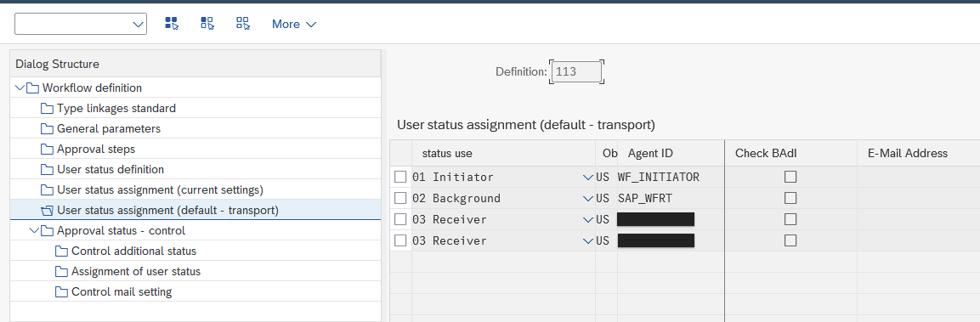Click the Definition field showing 113
This screenshot has width=980, height=322.
pos(576,72)
